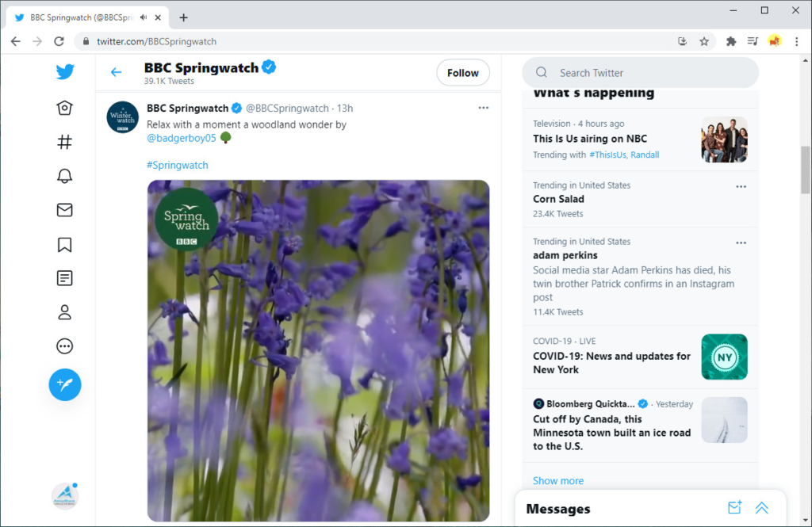The width and height of the screenshot is (812, 527).
Task: Show more trending topics
Action: click(557, 480)
